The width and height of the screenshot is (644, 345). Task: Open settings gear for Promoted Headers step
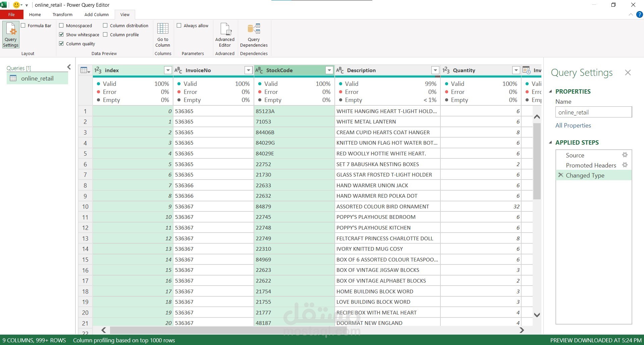point(625,165)
